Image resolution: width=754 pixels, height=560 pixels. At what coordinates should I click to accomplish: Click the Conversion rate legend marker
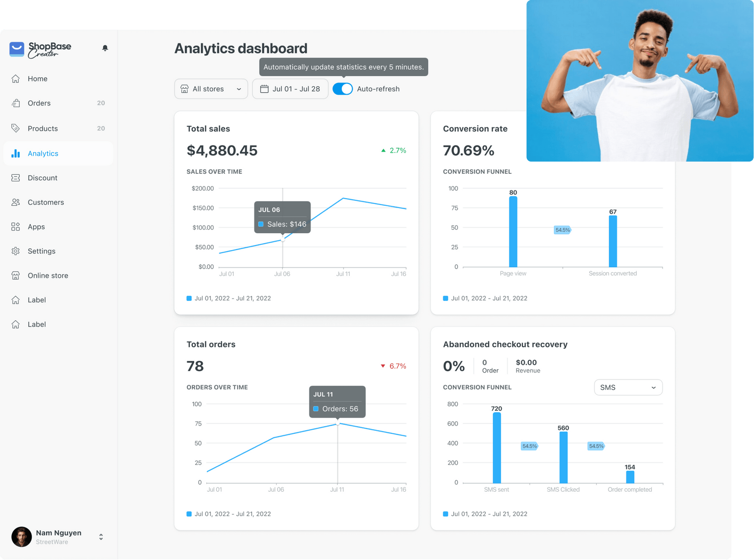[x=445, y=298]
